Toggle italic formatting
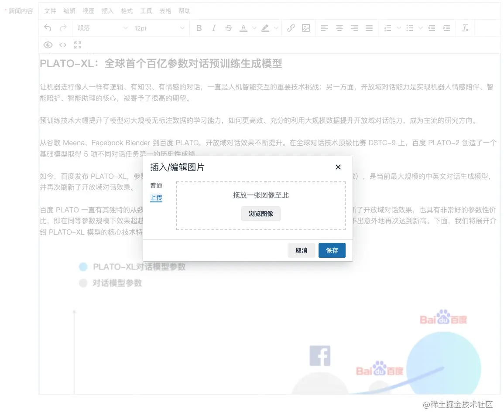 tap(214, 28)
